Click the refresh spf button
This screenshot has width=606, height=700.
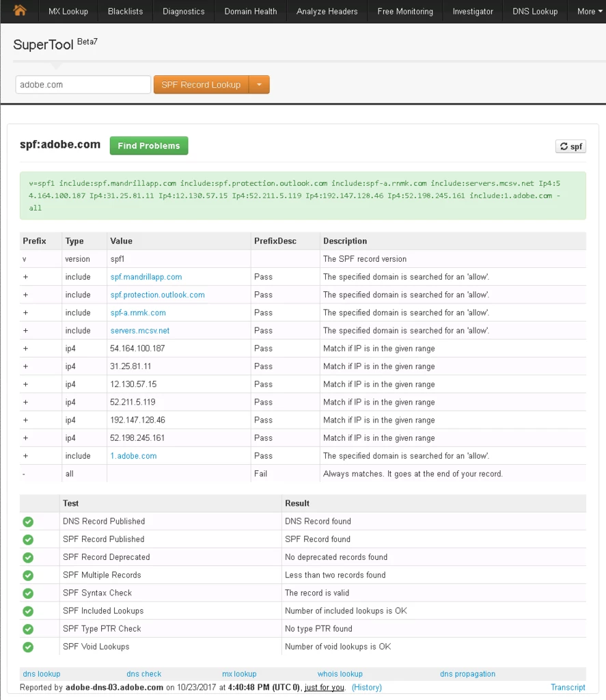[x=570, y=146]
